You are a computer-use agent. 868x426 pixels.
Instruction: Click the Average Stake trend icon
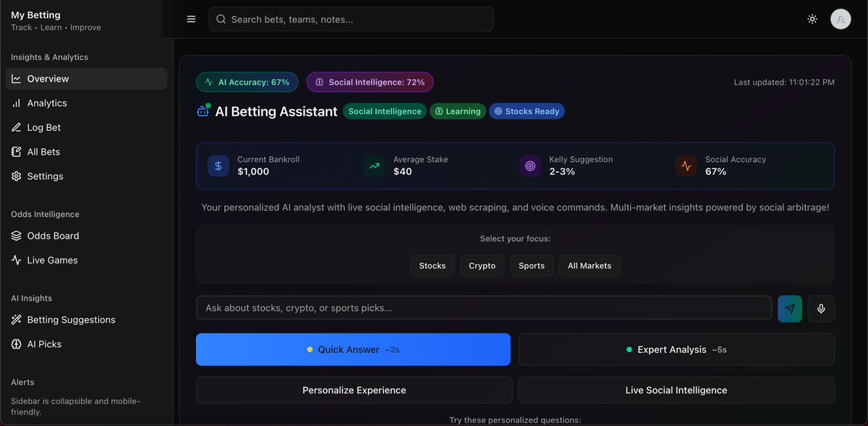coord(374,166)
